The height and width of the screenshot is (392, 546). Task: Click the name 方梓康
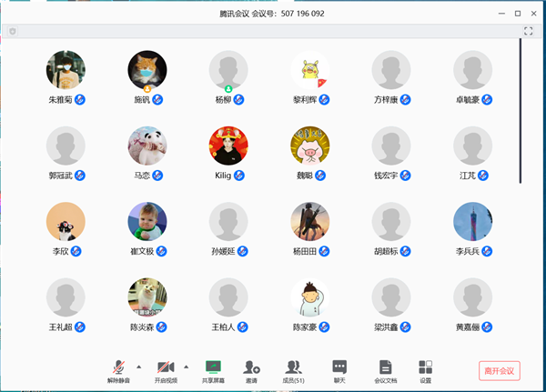pos(386,100)
